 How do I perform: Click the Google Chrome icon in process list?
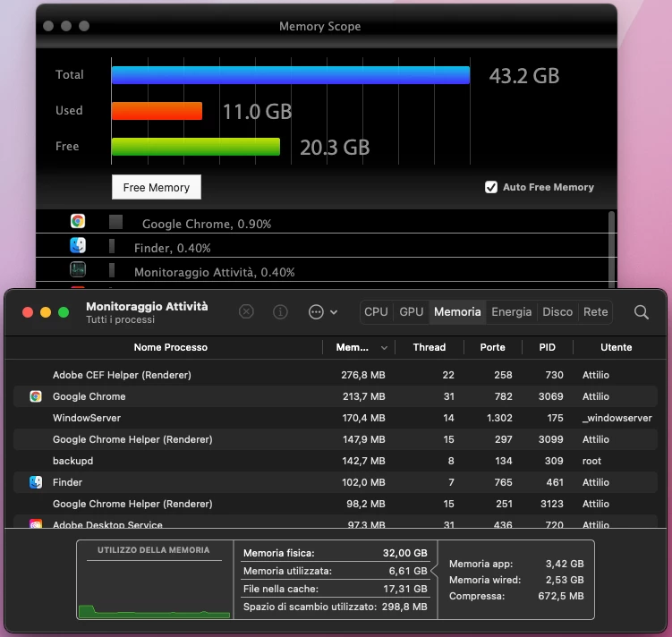(36, 396)
